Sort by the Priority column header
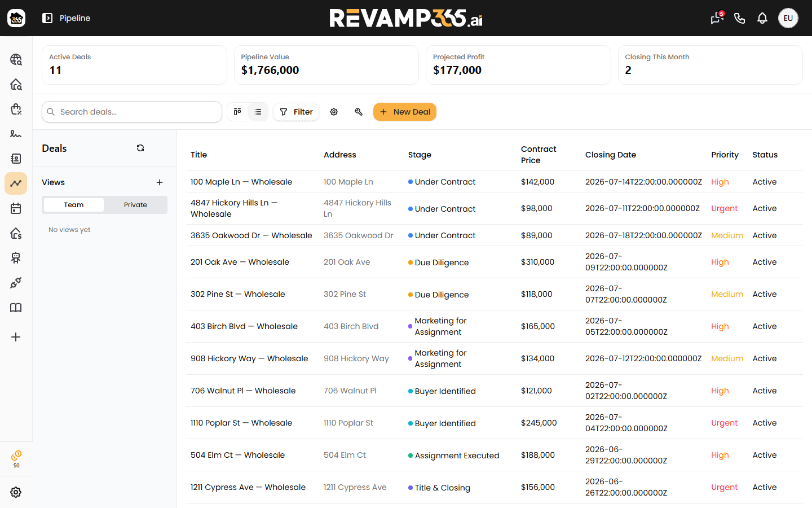812x508 pixels. click(x=725, y=155)
